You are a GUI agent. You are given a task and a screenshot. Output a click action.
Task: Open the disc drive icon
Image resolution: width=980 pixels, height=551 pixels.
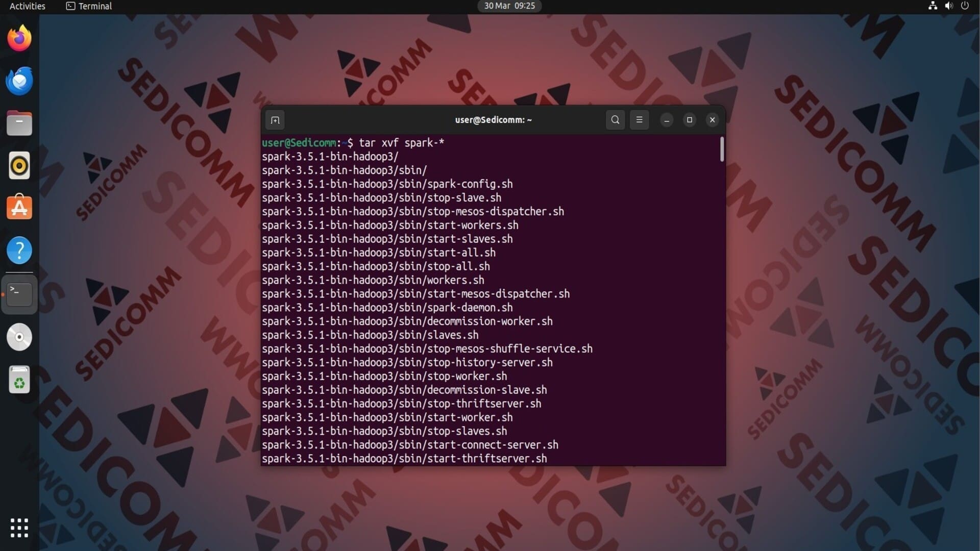pyautogui.click(x=19, y=337)
